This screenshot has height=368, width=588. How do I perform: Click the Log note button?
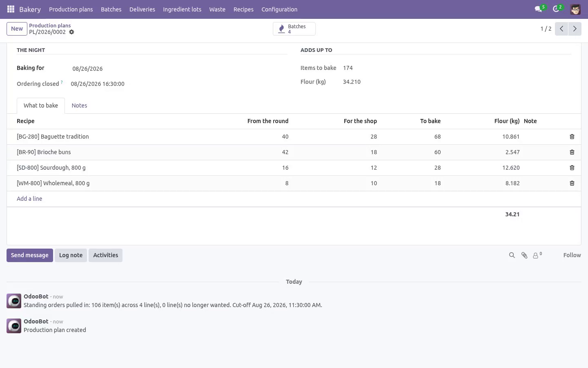pyautogui.click(x=71, y=255)
